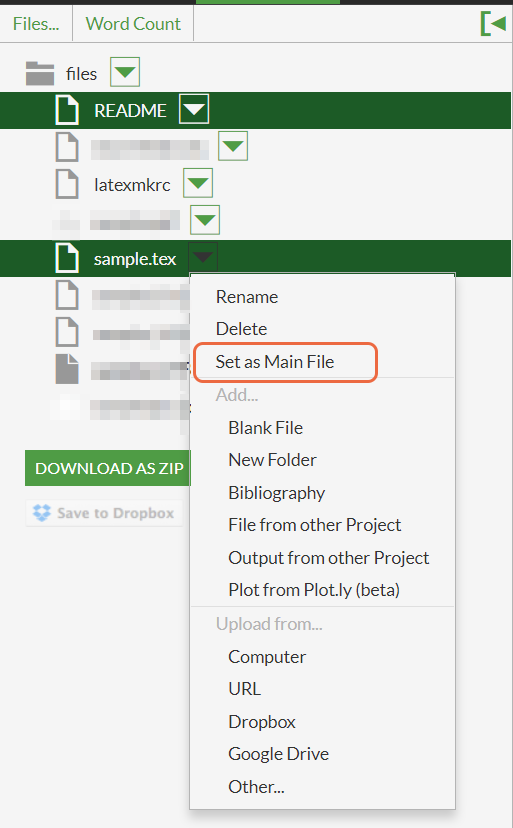This screenshot has width=513, height=828.
Task: Open the Files... tab
Action: click(x=36, y=24)
